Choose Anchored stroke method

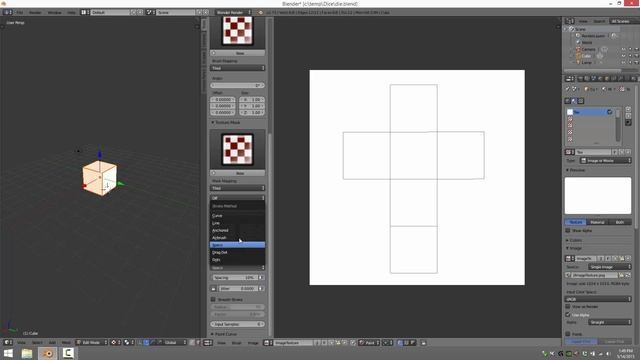pos(238,230)
